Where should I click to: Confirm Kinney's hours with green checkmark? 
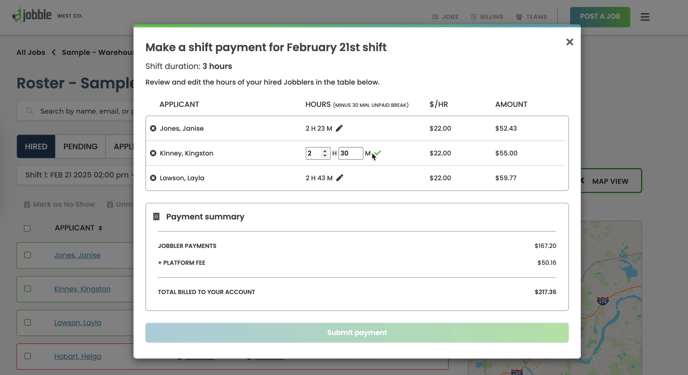click(378, 153)
